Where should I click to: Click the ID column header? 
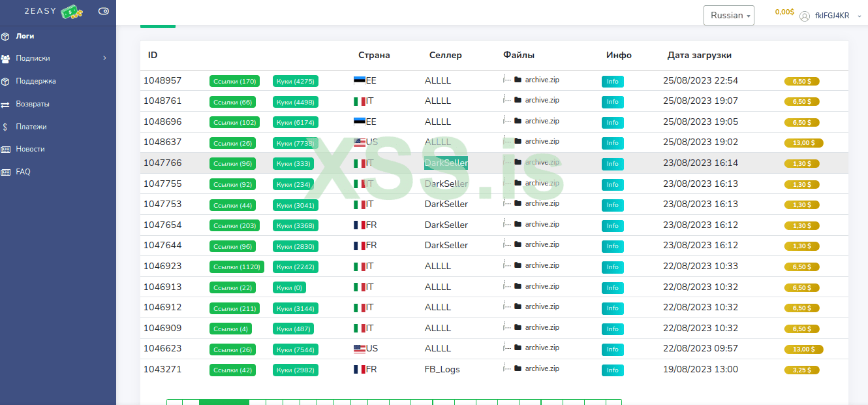tap(153, 56)
